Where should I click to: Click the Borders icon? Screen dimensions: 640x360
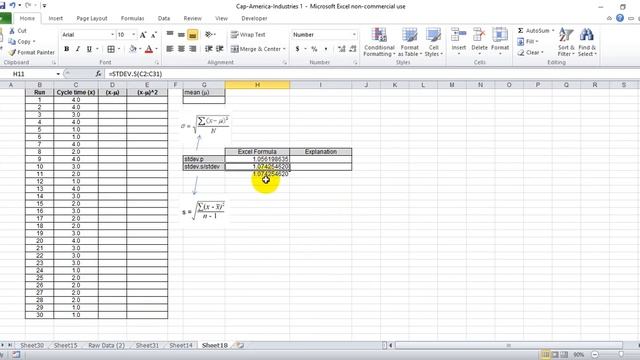pos(111,49)
